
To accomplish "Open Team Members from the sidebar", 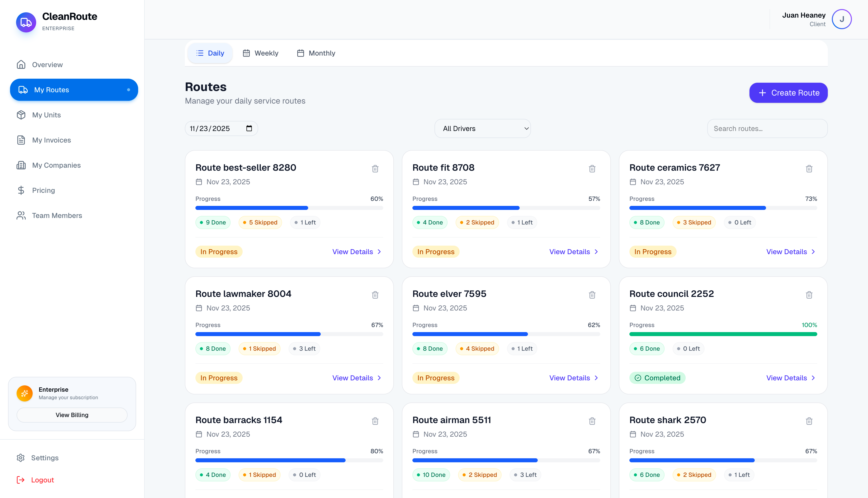I will 57,215.
